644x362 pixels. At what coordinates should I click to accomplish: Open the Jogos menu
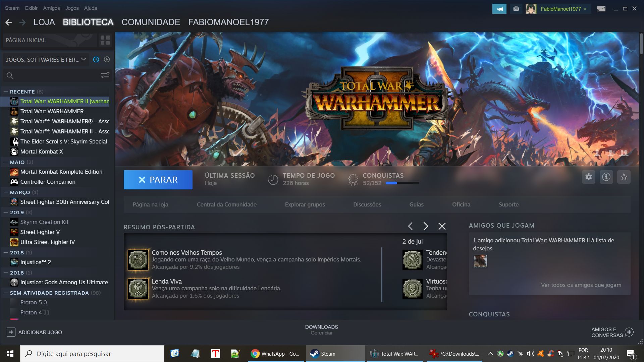72,8
